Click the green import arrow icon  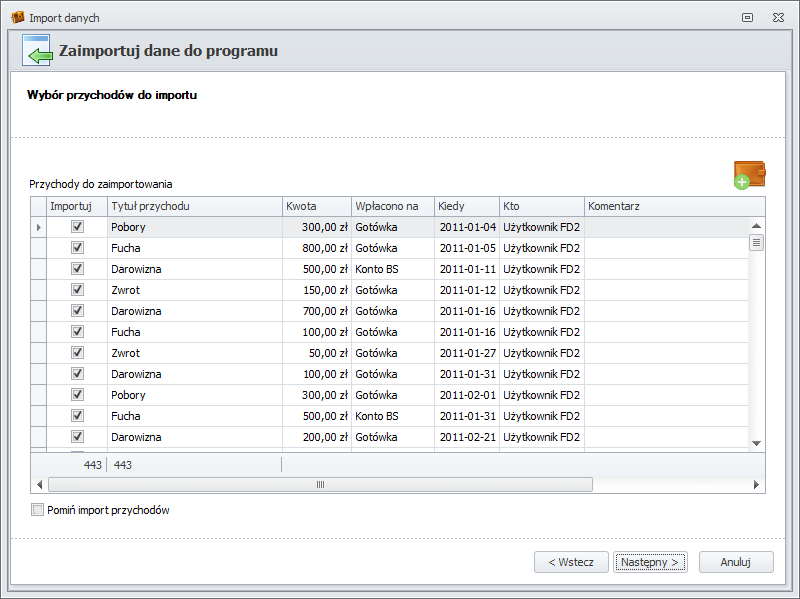click(37, 51)
